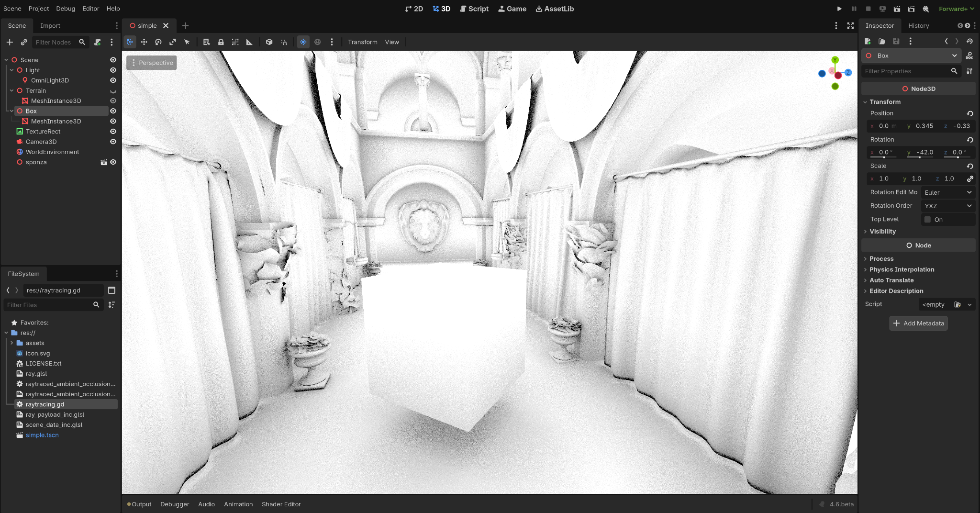Activate the transform mode tool in 3D toolbar
The image size is (980, 513).
click(x=130, y=42)
